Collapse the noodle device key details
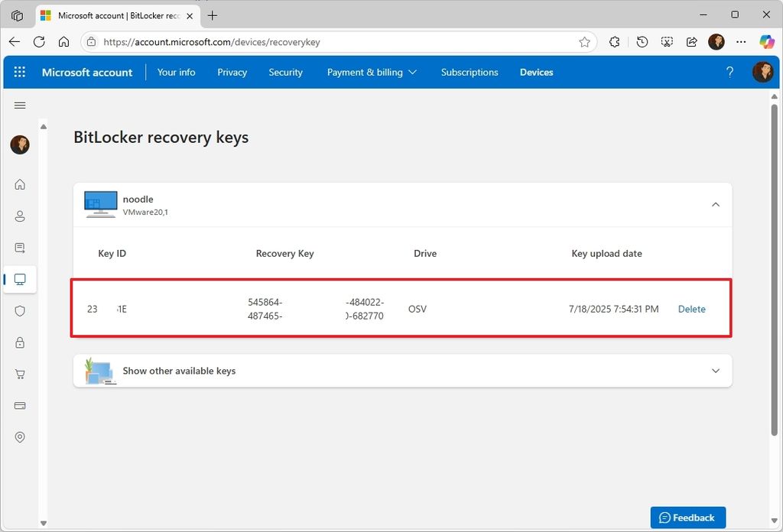 pos(716,204)
